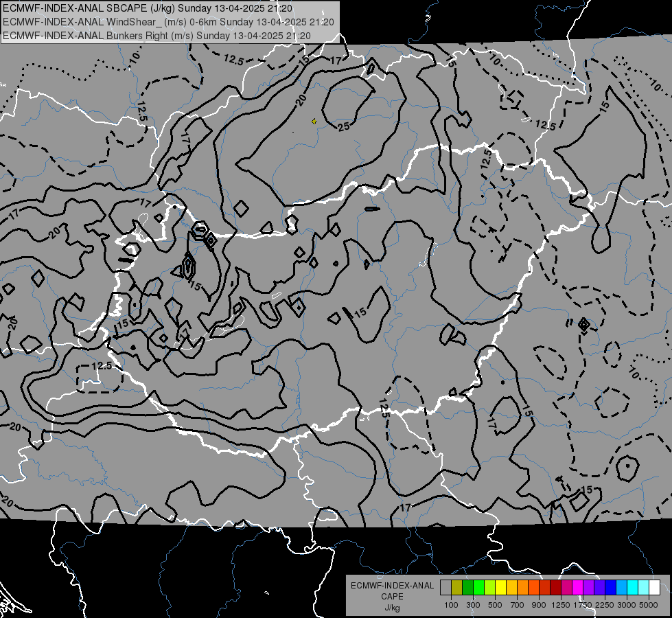Select the pure blue swatch after 2250
Image resolution: width=672 pixels, height=618 pixels.
click(x=611, y=587)
